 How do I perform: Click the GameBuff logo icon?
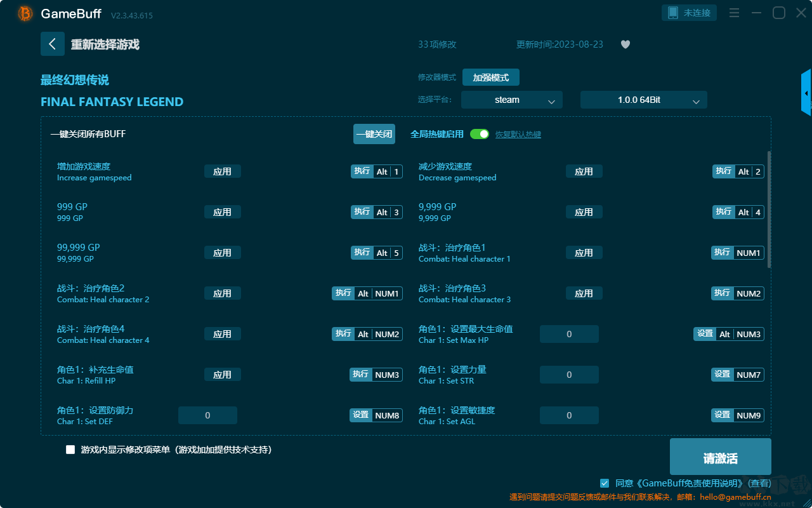tap(25, 13)
